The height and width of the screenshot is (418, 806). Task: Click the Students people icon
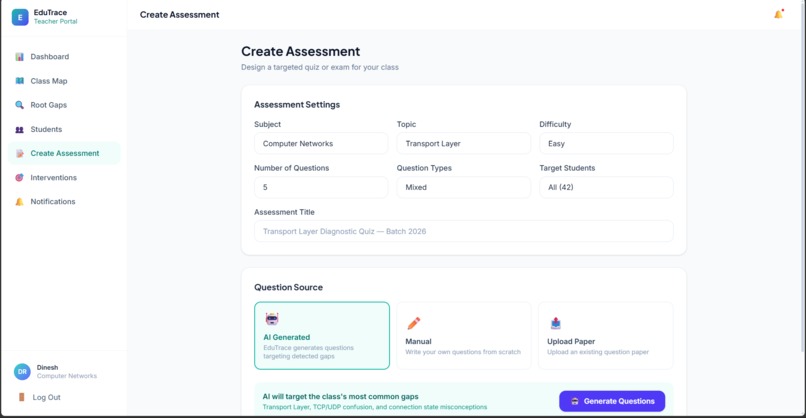point(20,130)
